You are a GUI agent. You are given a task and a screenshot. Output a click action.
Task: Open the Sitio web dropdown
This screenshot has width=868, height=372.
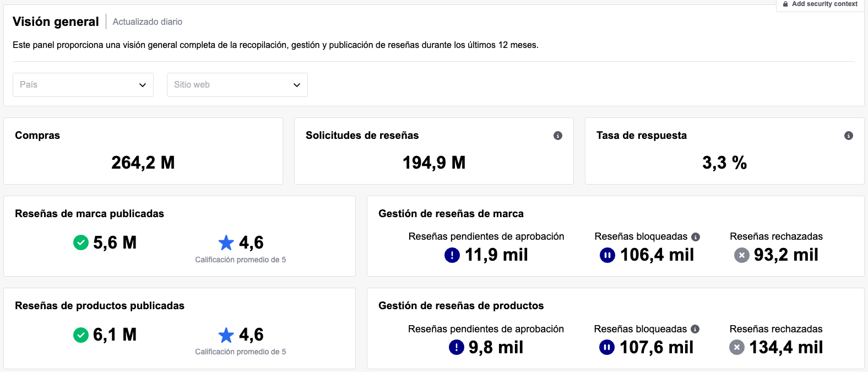point(237,85)
